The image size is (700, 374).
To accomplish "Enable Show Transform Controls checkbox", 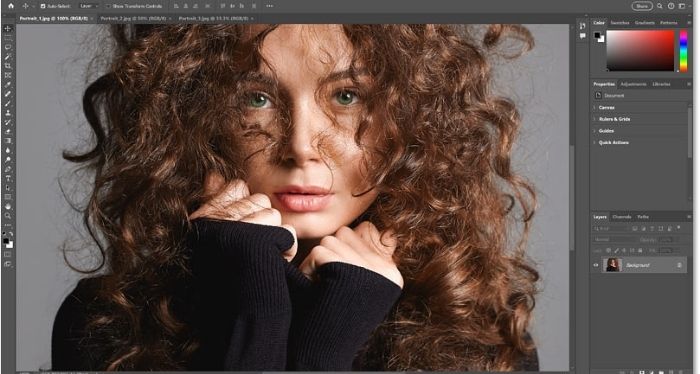I will (x=108, y=6).
